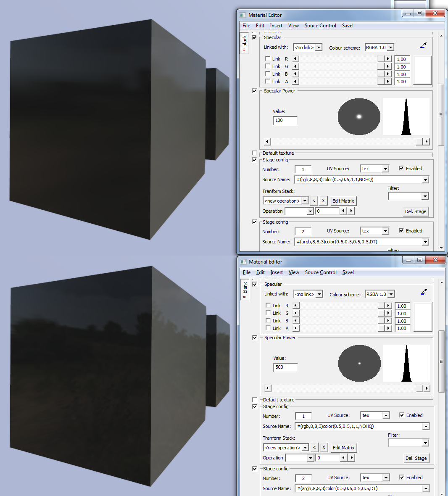The height and width of the screenshot is (496, 448).
Task: Select 'blank' vertical tab in top editor
Action: [244, 43]
